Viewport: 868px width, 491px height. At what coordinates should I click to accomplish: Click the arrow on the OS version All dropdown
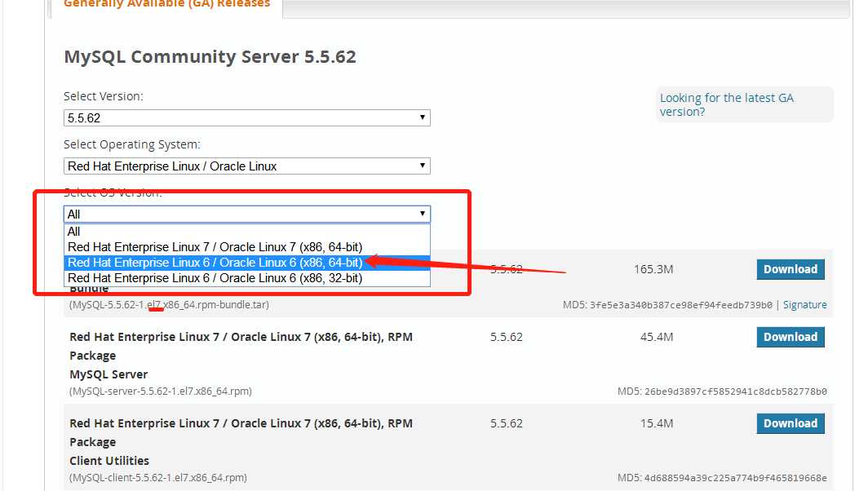tap(423, 215)
